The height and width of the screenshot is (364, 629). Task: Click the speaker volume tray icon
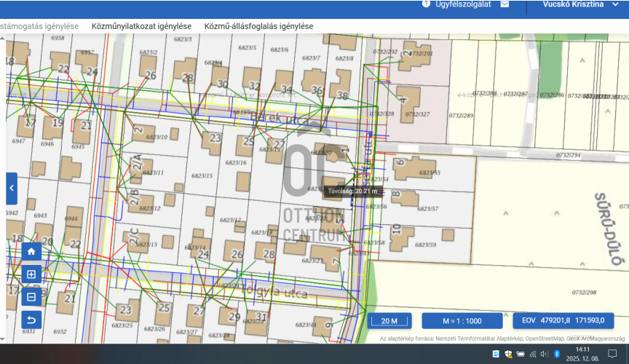pos(544,354)
